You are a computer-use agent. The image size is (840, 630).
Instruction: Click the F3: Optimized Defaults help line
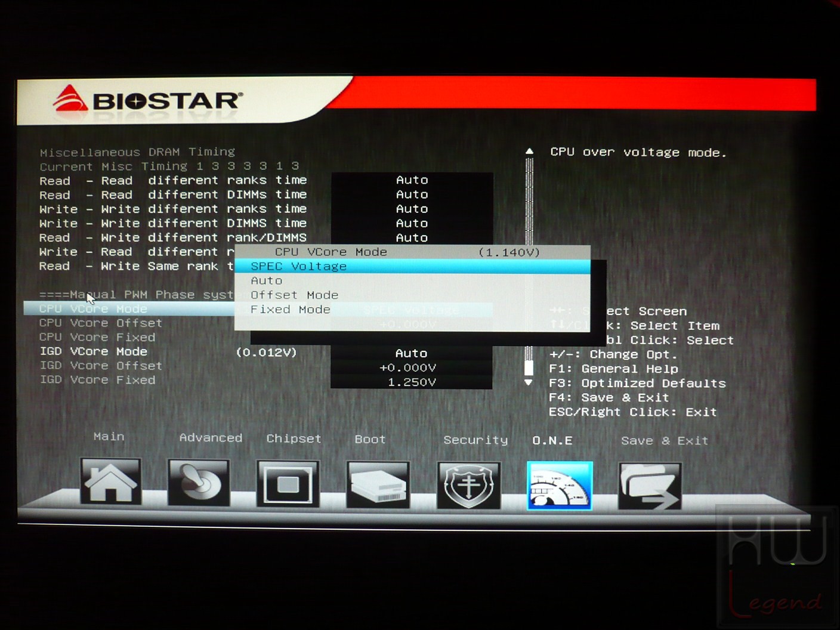pyautogui.click(x=637, y=383)
